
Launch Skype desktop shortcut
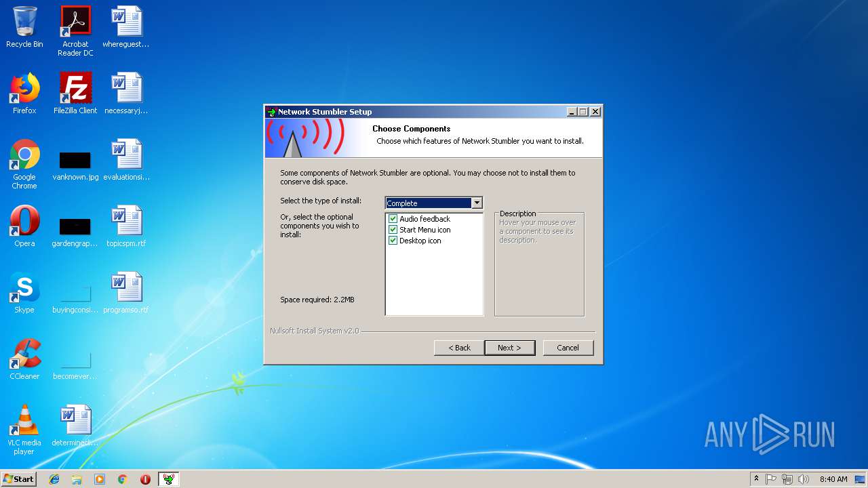pyautogui.click(x=24, y=293)
